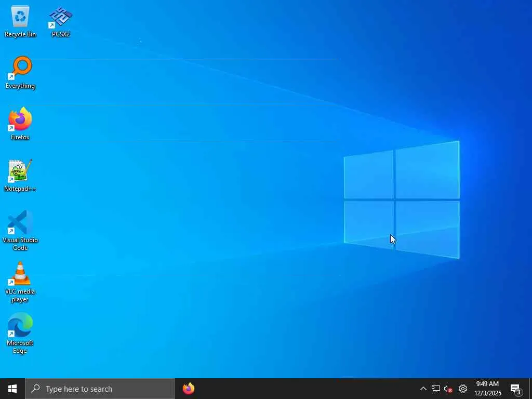Select the Firefox desktop shortcut
532x399 pixels.
coord(20,124)
